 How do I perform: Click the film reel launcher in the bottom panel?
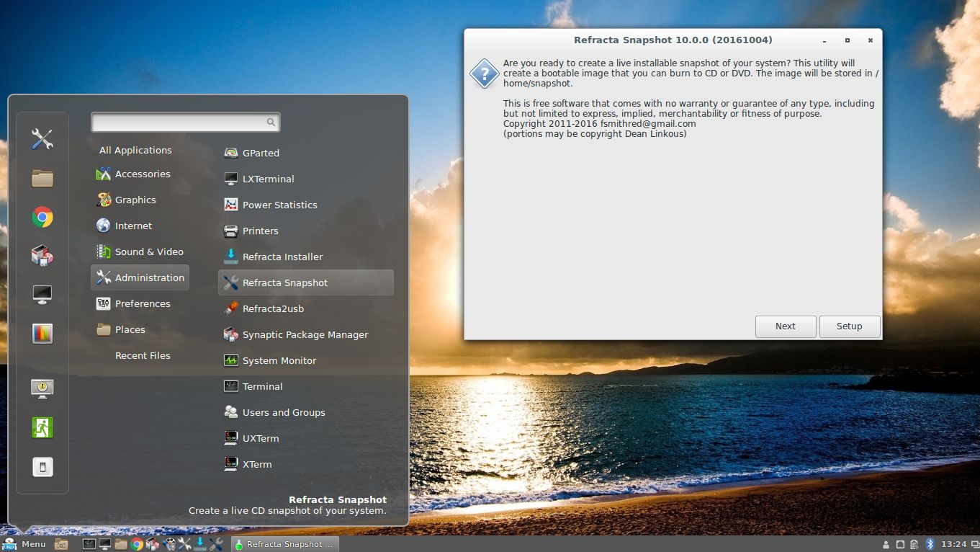click(x=169, y=544)
